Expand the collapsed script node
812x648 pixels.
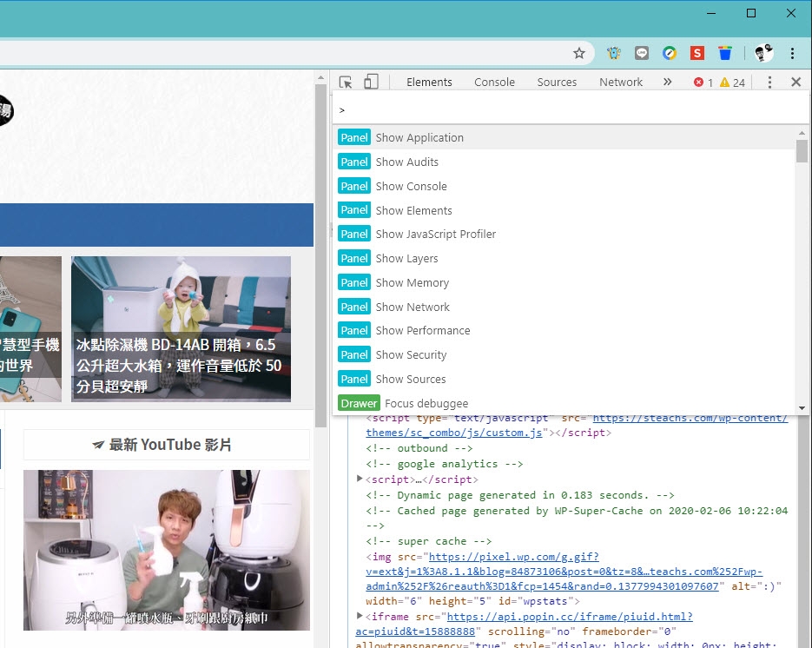coord(360,479)
